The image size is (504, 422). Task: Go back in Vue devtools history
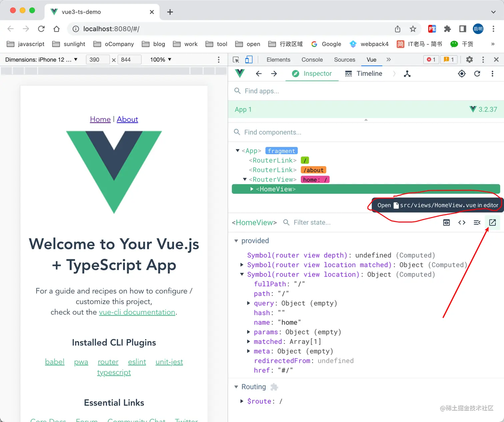pyautogui.click(x=259, y=74)
